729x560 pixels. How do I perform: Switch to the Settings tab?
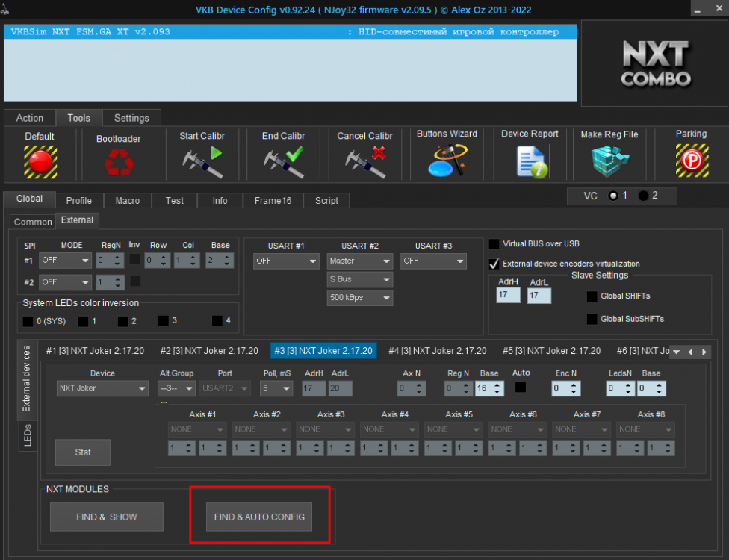pyautogui.click(x=131, y=118)
